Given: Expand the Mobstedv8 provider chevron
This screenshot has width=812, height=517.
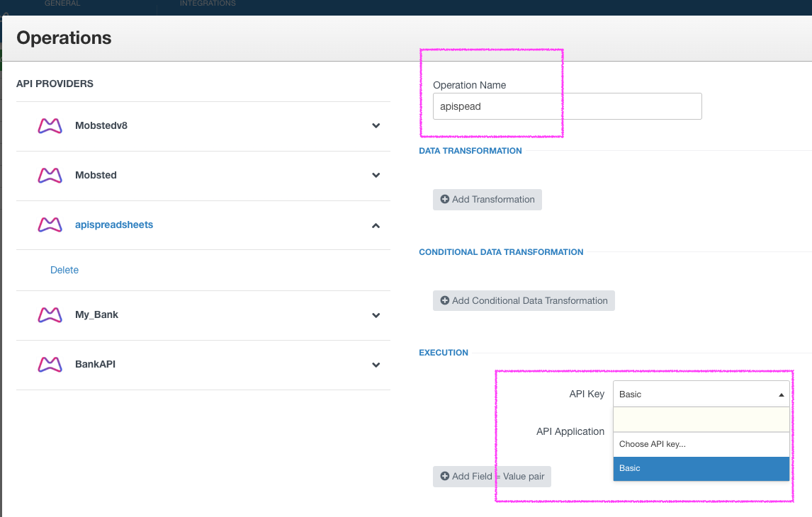Looking at the screenshot, I should click(376, 126).
